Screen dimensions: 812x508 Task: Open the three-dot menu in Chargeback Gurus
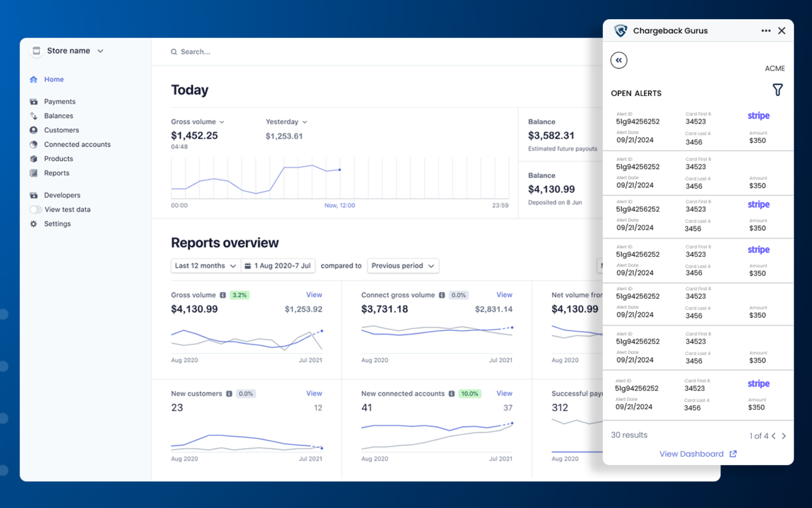[766, 30]
